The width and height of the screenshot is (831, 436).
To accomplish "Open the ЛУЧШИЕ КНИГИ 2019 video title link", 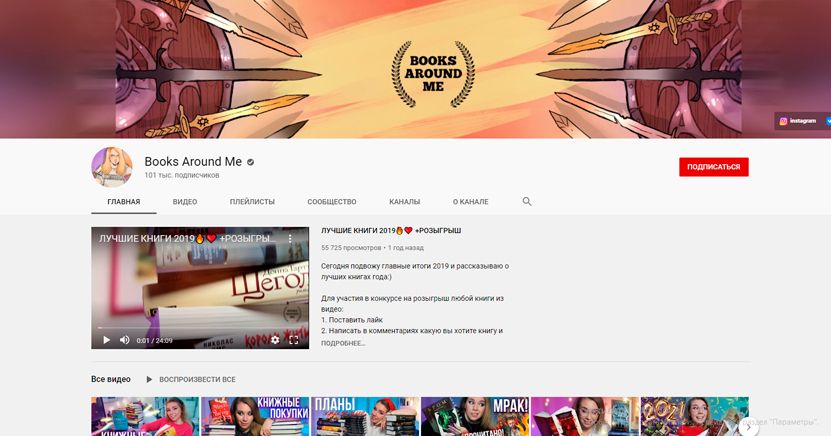I will pyautogui.click(x=391, y=230).
